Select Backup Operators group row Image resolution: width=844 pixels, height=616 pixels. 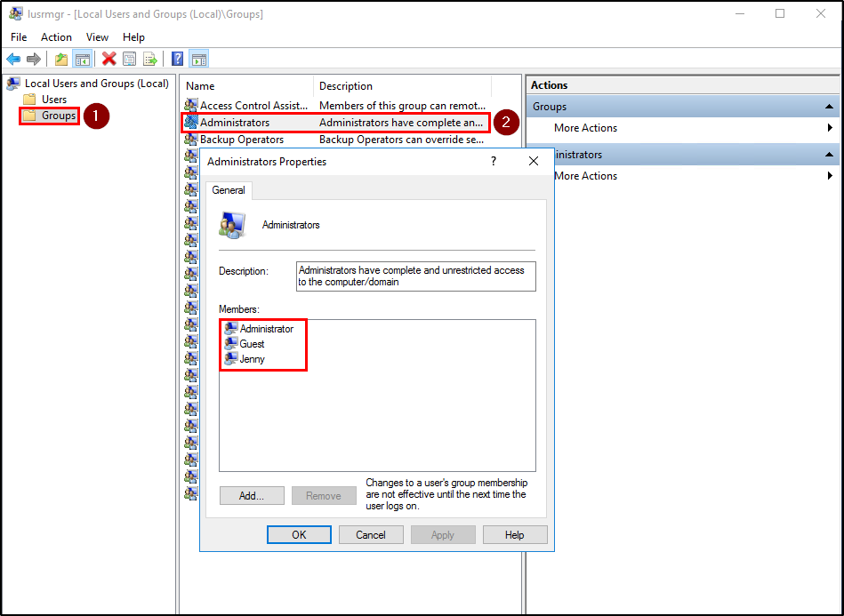coord(242,140)
